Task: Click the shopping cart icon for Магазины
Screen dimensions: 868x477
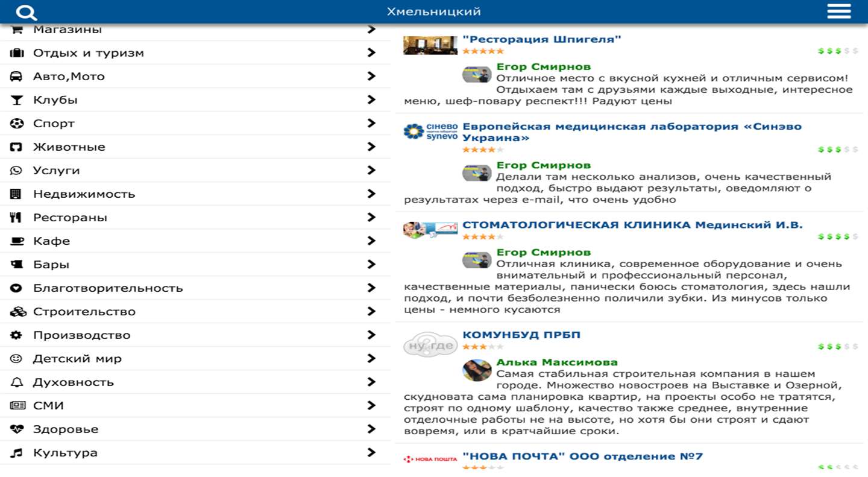Action: (17, 29)
